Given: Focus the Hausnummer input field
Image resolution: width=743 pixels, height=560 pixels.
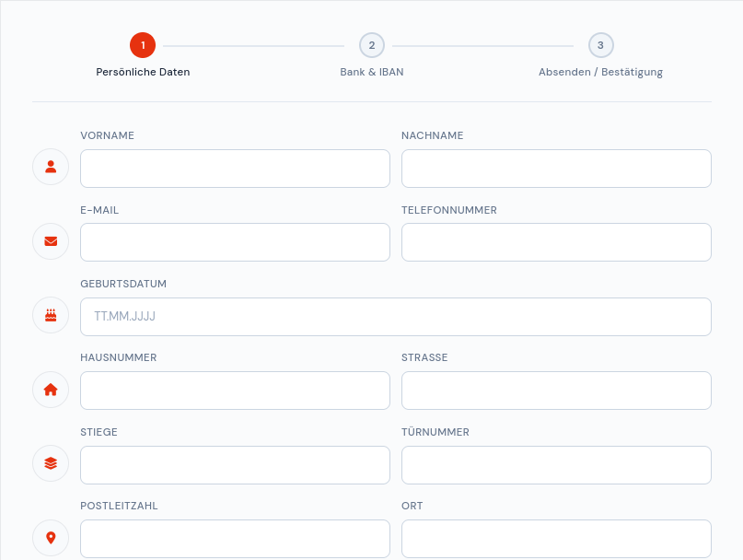Looking at the screenshot, I should 235,391.
